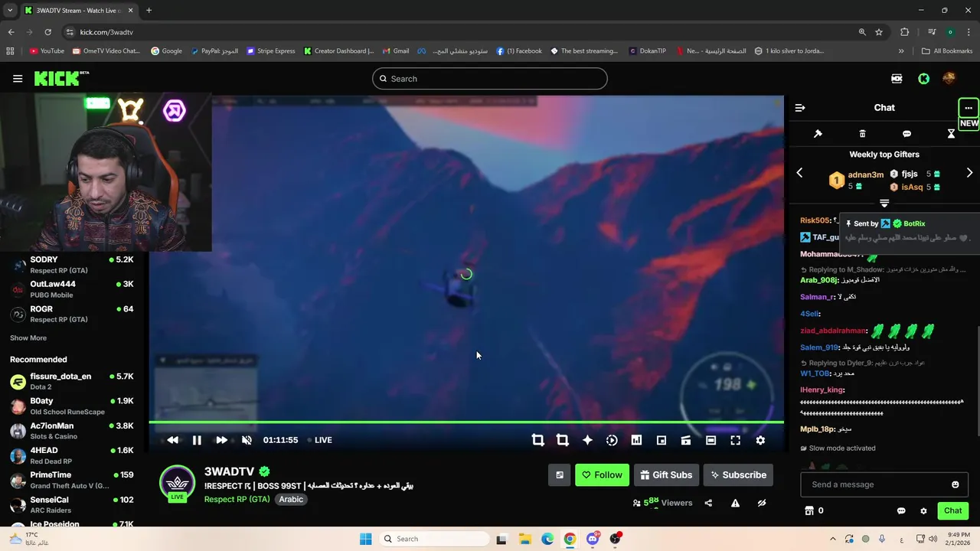Screen dimensions: 980x551
Task: Open Ac7ionMan recommended channel
Action: pos(72,431)
